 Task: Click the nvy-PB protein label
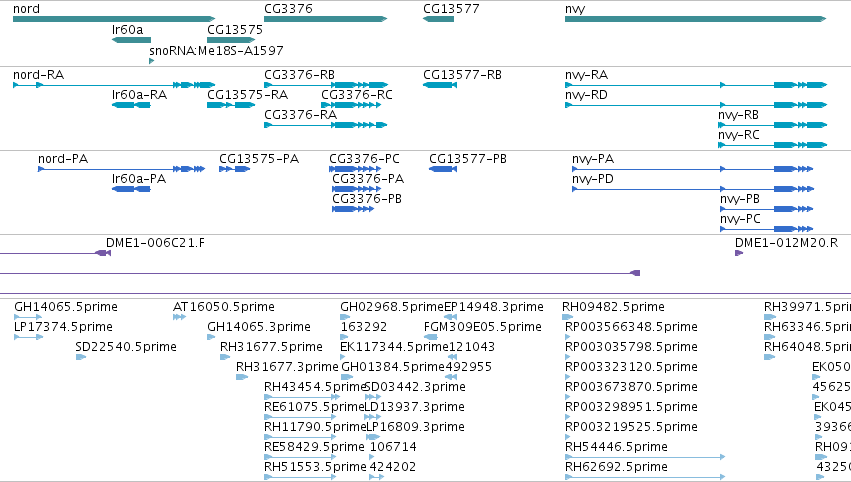click(x=740, y=199)
